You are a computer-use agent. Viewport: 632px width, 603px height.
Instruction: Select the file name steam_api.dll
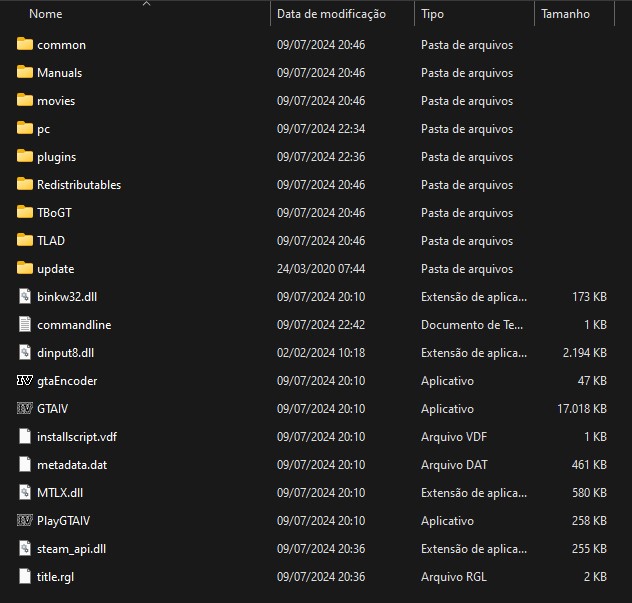tap(71, 549)
